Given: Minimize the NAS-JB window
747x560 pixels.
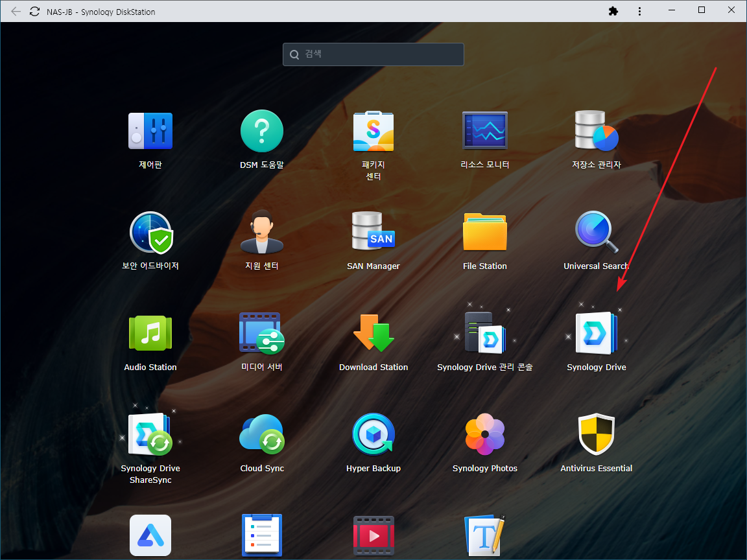Looking at the screenshot, I should 672,10.
